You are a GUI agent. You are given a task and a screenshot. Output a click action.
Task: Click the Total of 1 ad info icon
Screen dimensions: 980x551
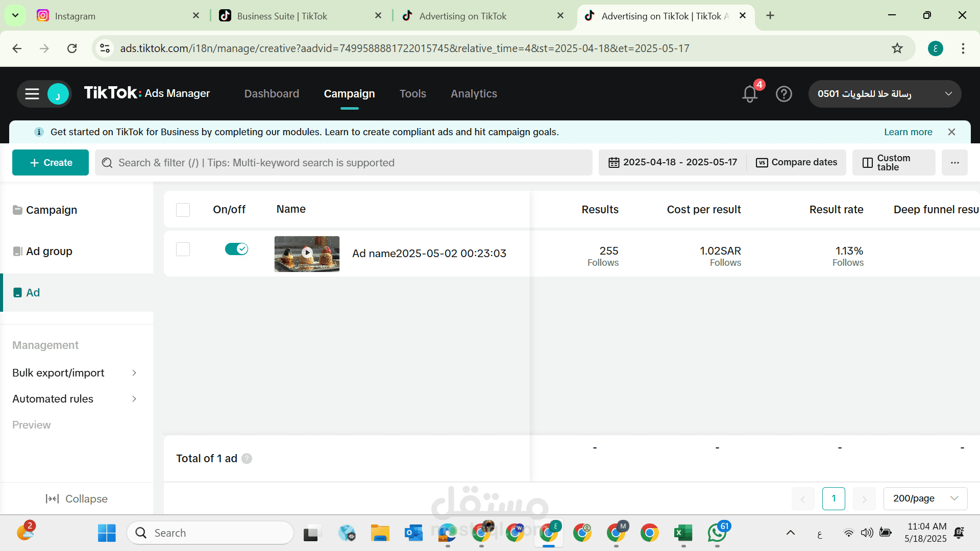pos(247,459)
